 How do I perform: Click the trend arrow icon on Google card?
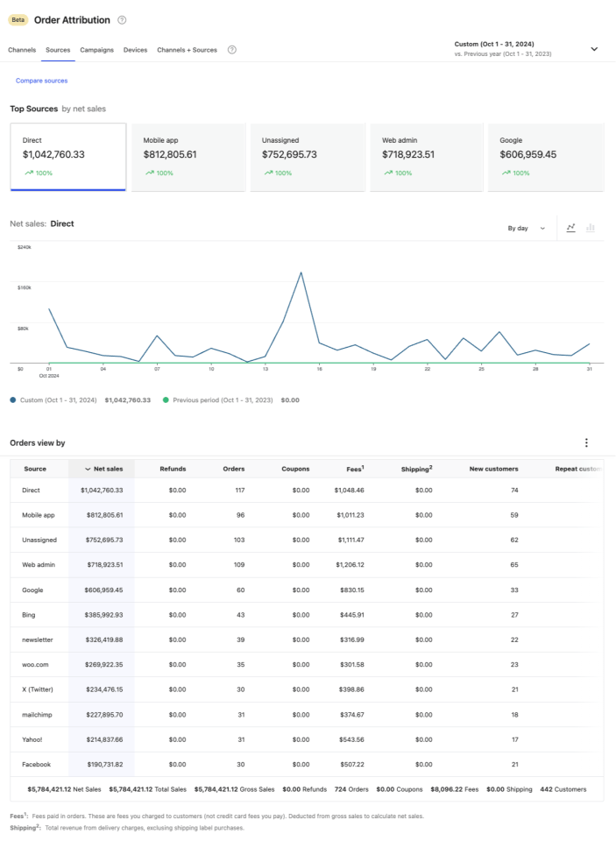[x=506, y=173]
